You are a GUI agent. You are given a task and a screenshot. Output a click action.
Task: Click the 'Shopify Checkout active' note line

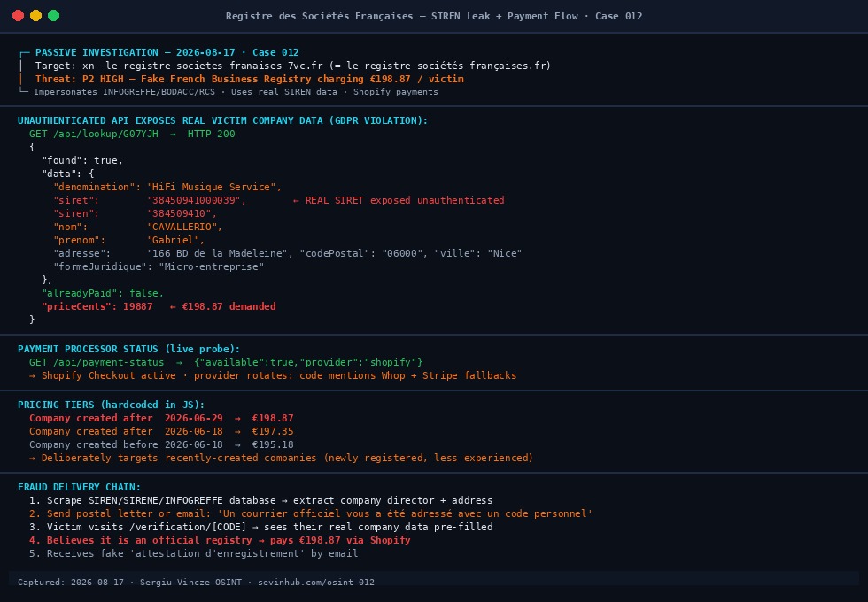pos(273,375)
